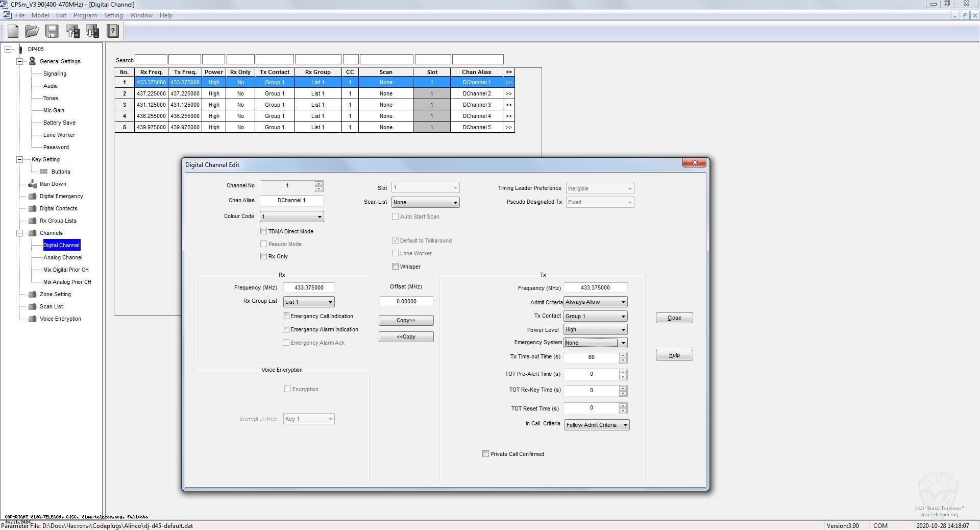Click the Save floppy disk icon
Screen dimensions: 980x530
point(52,32)
